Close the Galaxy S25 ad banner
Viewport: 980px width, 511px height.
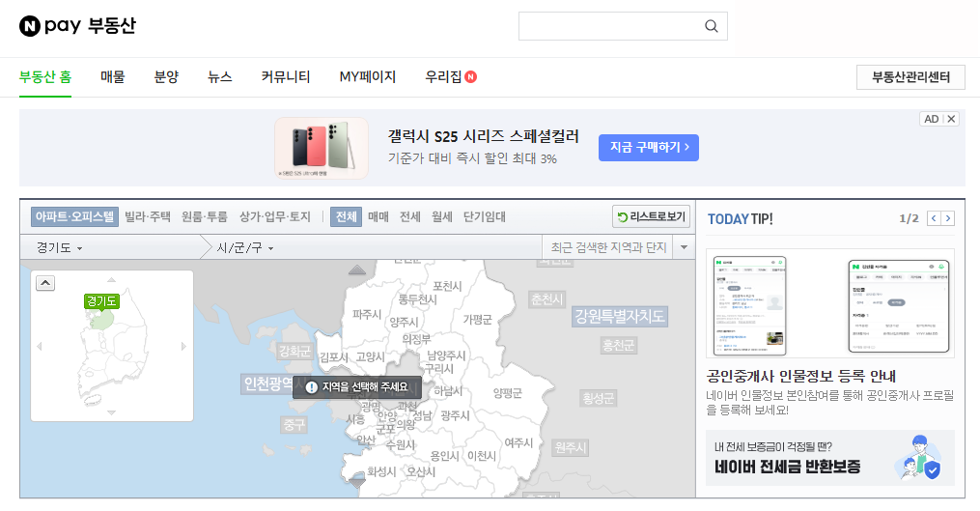[951, 119]
